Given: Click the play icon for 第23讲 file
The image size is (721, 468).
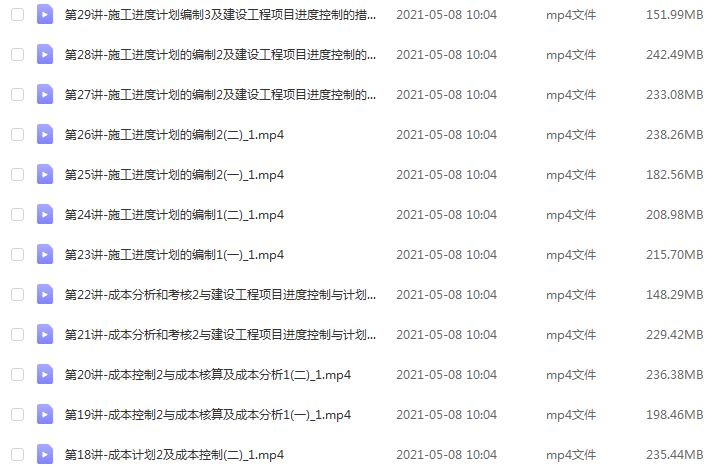Looking at the screenshot, I should pyautogui.click(x=45, y=255).
